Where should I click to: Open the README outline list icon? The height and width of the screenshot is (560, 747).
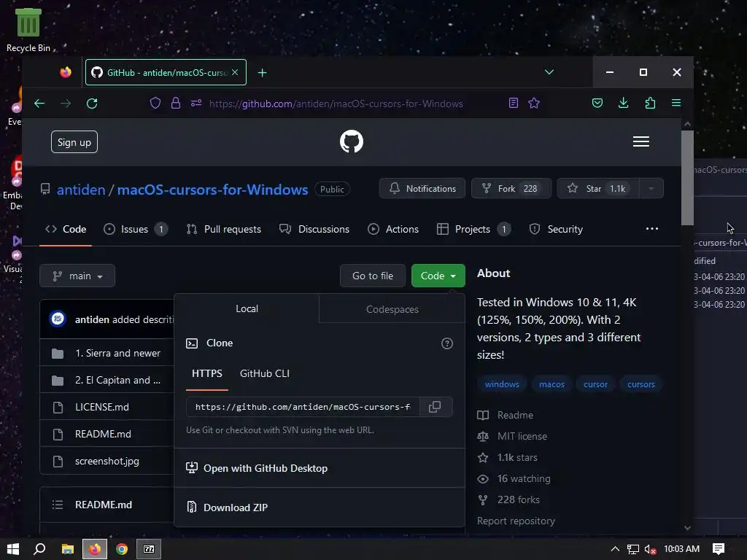(x=58, y=505)
